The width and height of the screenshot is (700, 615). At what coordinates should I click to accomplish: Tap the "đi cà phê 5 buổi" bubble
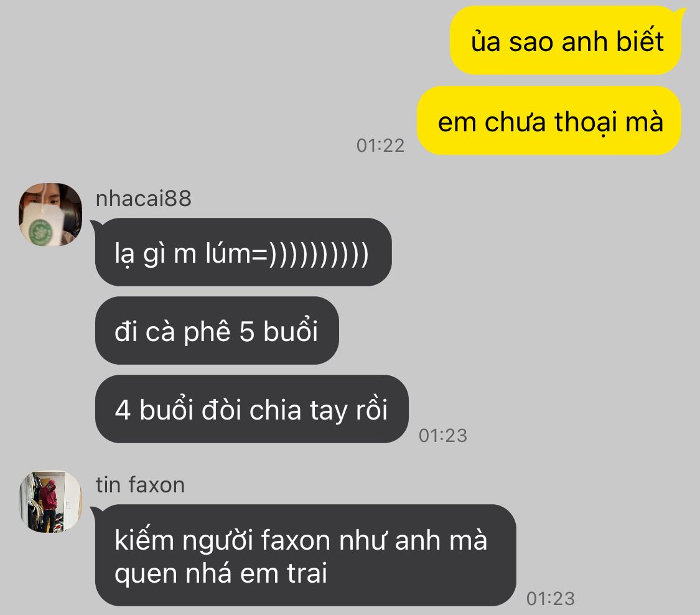click(x=217, y=331)
